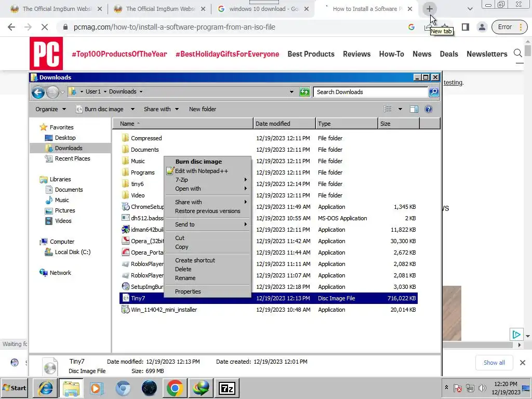Viewport: 532px width, 399px height.
Task: Open the Share with toolbar dropdown
Action: (161, 109)
